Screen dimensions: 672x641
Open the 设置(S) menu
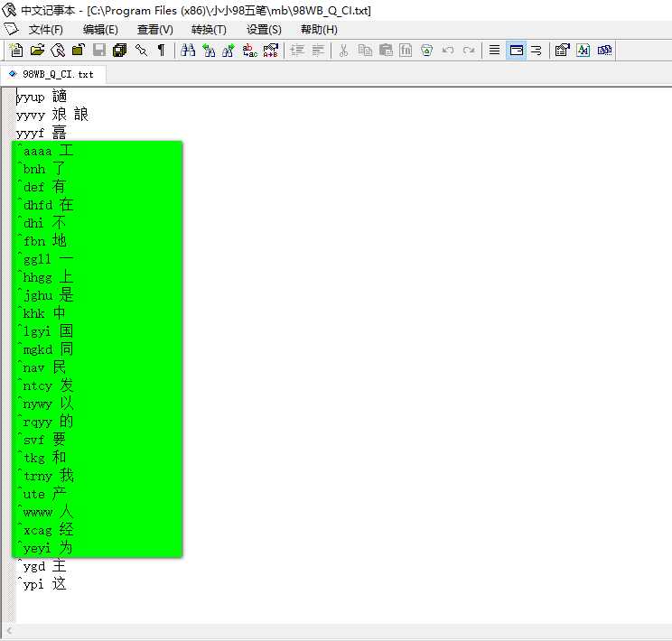click(x=264, y=30)
